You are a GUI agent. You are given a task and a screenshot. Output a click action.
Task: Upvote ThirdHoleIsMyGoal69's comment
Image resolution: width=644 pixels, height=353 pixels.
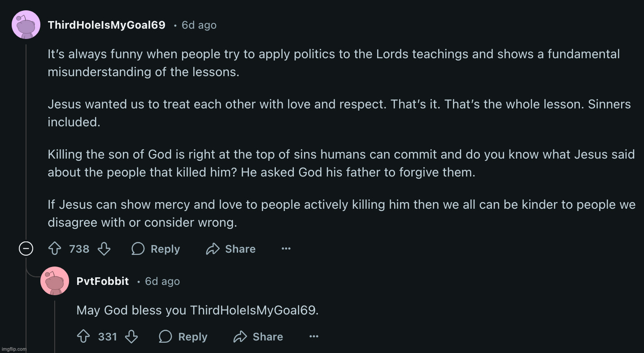pyautogui.click(x=55, y=249)
